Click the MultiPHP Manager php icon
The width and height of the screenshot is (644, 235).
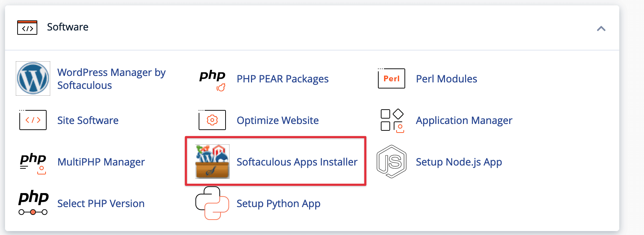(x=33, y=162)
